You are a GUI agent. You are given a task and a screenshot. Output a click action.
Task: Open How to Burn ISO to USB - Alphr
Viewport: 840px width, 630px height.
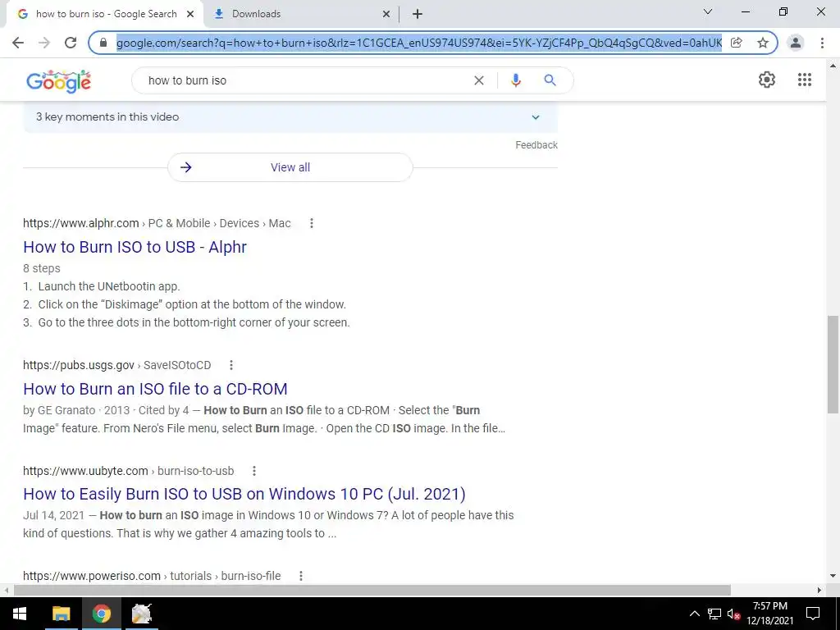pos(135,247)
